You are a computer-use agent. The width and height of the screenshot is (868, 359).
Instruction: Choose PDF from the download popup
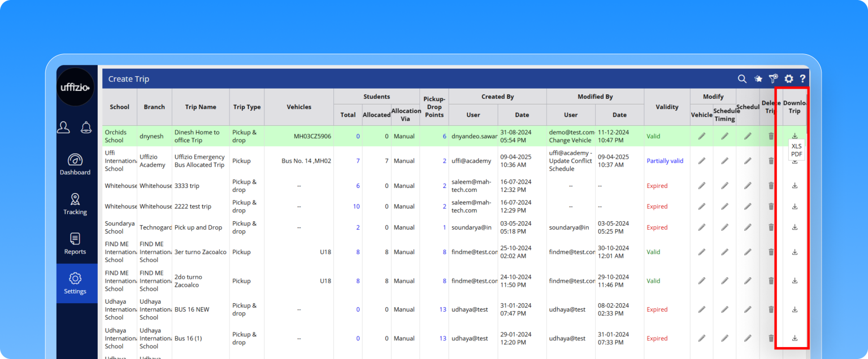tap(796, 154)
